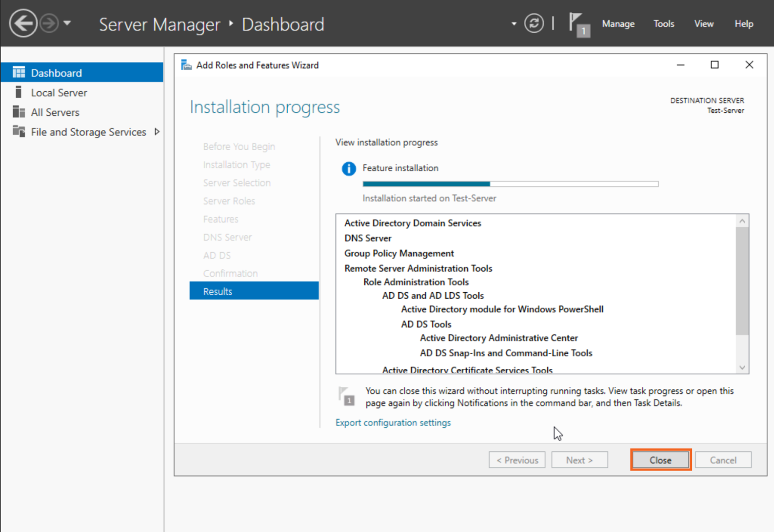The image size is (774, 532).
Task: Click the Add Roles and Features Wizard icon
Action: pos(186,64)
